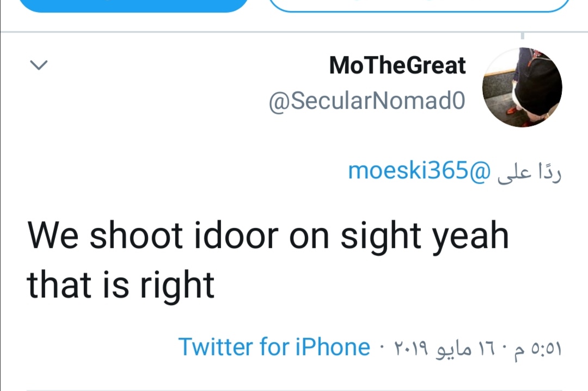Tap the Twitter for iPhone source link

coord(274,347)
